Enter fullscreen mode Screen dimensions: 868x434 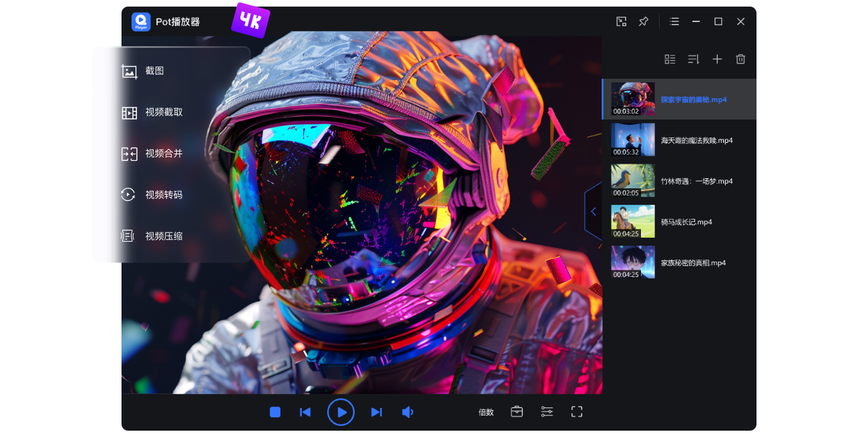[x=577, y=412]
